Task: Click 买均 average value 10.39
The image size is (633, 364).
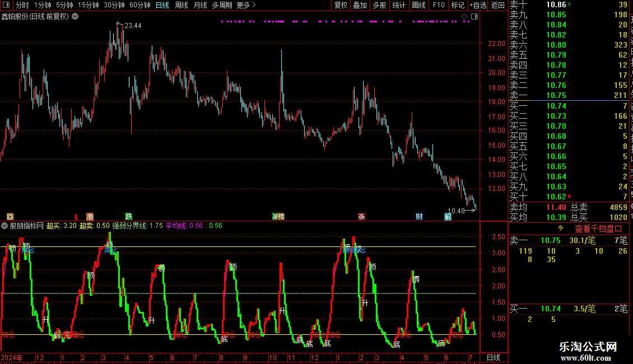Action: (x=556, y=217)
